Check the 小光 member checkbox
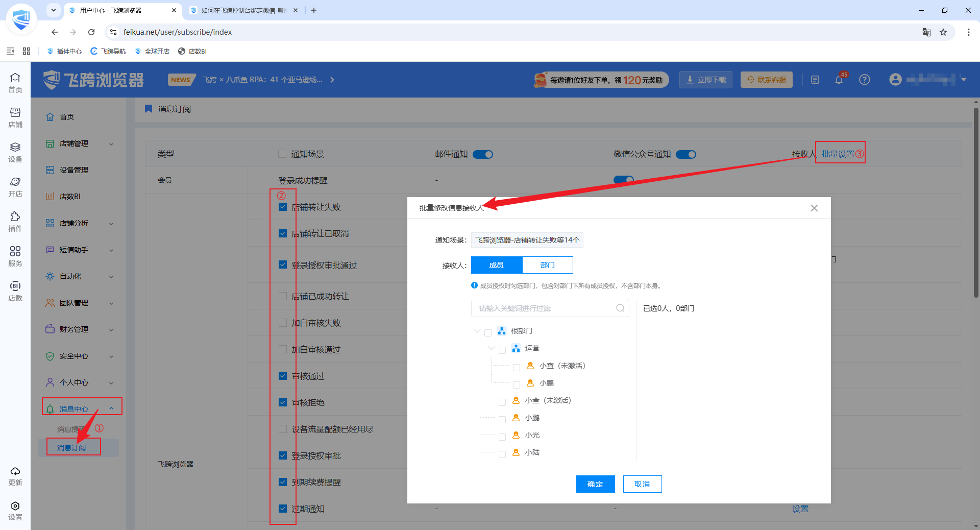Image resolution: width=980 pixels, height=530 pixels. 502,437
